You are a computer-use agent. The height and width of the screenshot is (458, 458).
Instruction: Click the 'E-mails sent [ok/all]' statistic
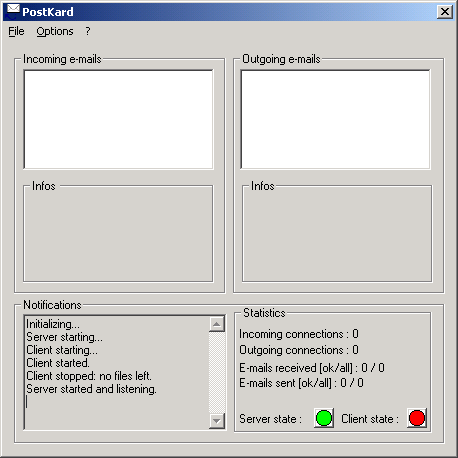(301, 383)
